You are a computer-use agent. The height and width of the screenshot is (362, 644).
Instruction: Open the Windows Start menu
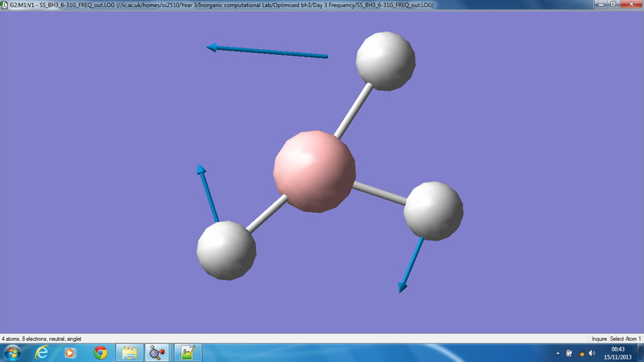(12, 353)
